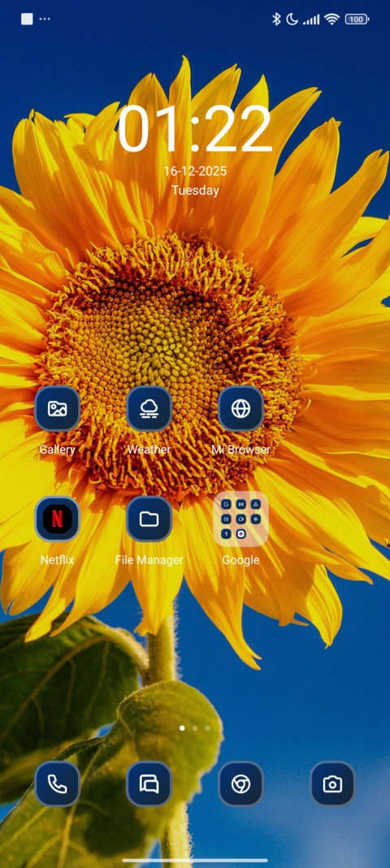Image resolution: width=390 pixels, height=868 pixels.
Task: Open the Gallery app
Action: click(x=57, y=408)
